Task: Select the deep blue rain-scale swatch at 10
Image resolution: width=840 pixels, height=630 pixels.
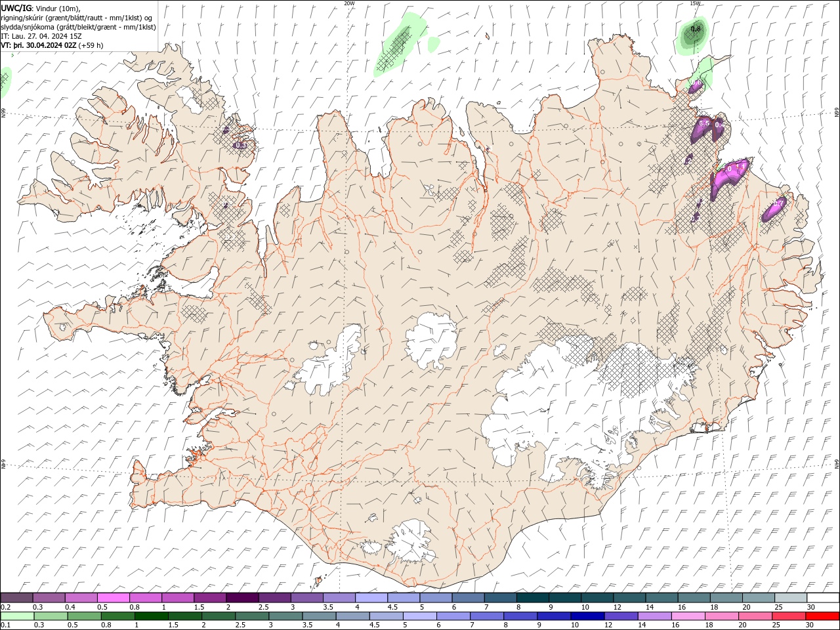Action: [587, 616]
